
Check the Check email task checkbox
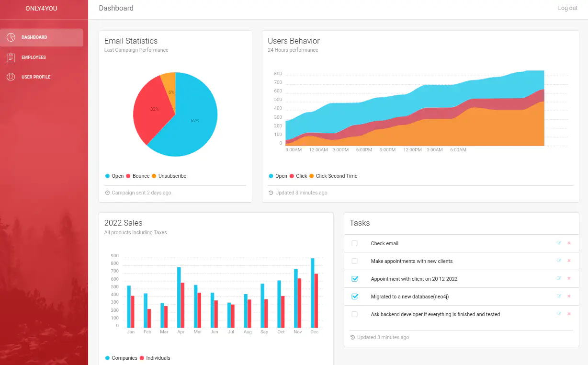[354, 243]
